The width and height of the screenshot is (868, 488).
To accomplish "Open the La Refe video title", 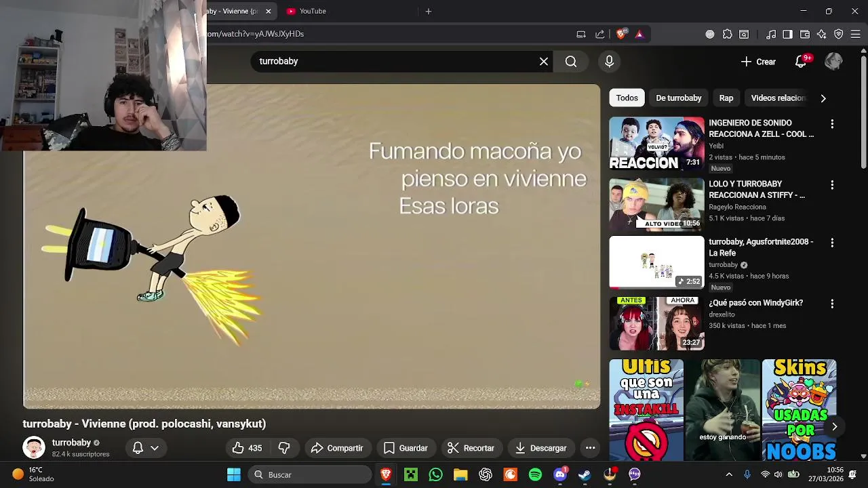I will tap(761, 247).
